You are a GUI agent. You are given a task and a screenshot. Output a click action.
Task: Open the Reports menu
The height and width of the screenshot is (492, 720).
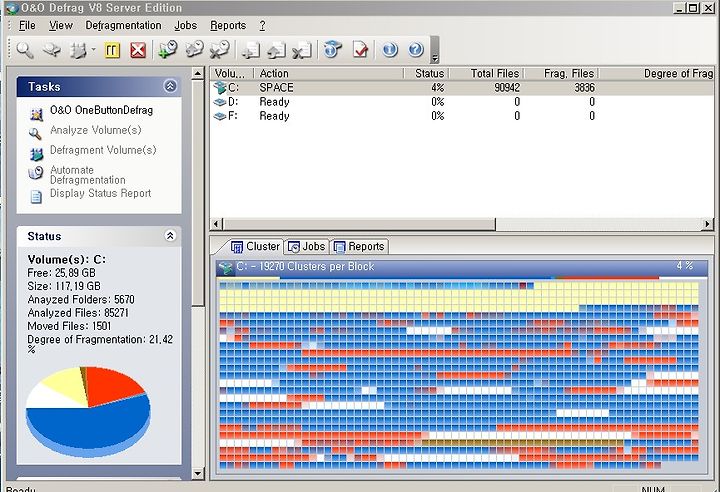coord(228,26)
